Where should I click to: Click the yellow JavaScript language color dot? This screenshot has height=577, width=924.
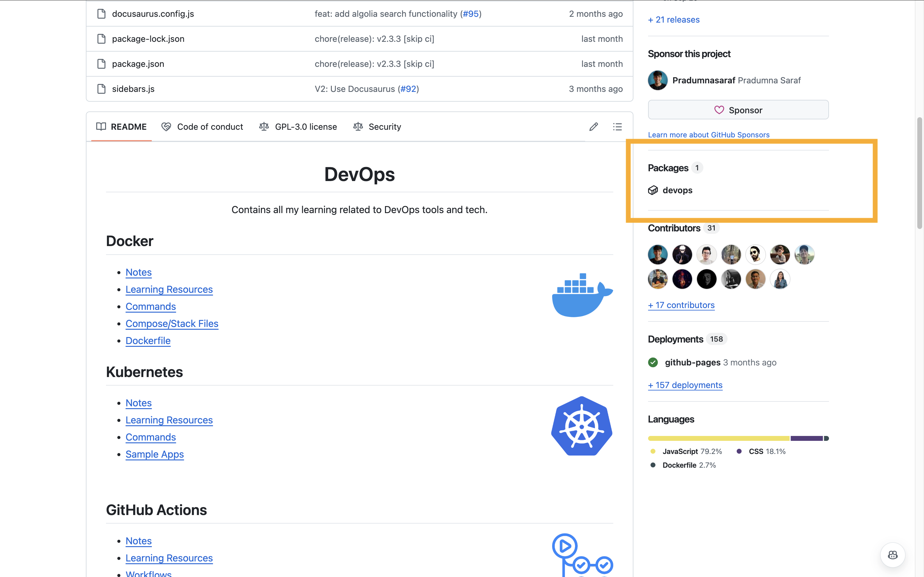click(653, 451)
